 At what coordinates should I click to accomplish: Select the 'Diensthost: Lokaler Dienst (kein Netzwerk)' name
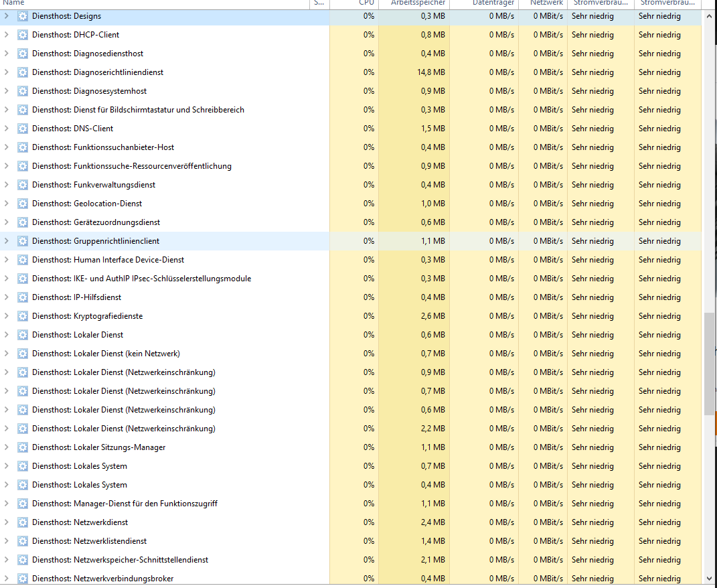pyautogui.click(x=106, y=354)
